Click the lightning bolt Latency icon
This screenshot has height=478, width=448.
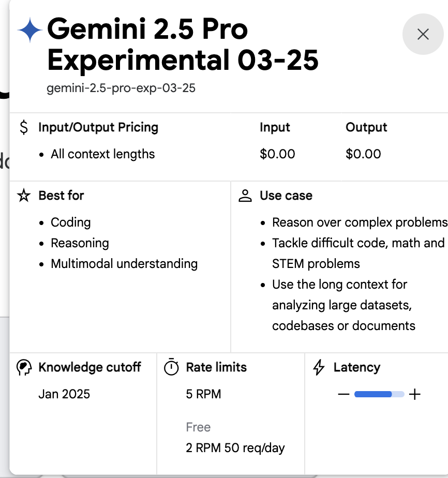319,368
